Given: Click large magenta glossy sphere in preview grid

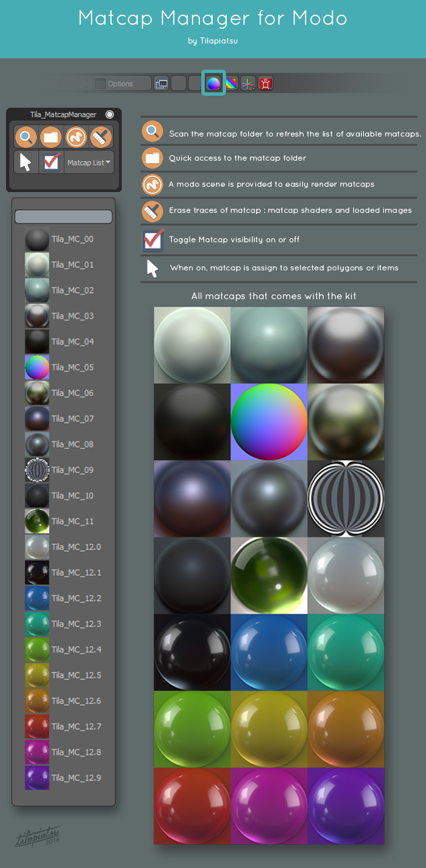Looking at the screenshot, I should 269,806.
